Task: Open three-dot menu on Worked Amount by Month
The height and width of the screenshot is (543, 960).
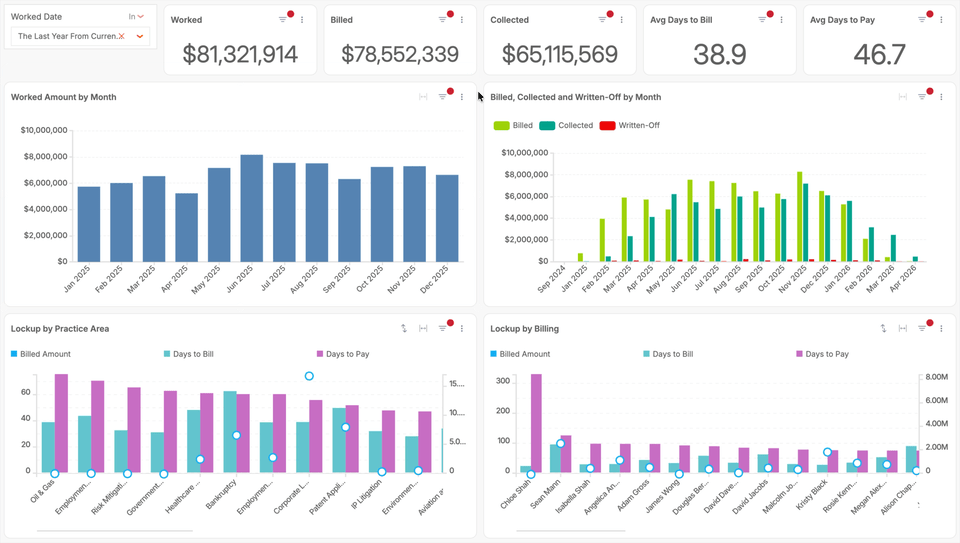Action: [x=462, y=97]
